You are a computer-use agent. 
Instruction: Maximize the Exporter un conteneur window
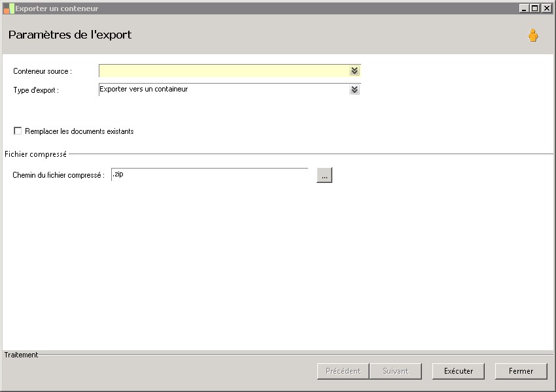[x=535, y=8]
